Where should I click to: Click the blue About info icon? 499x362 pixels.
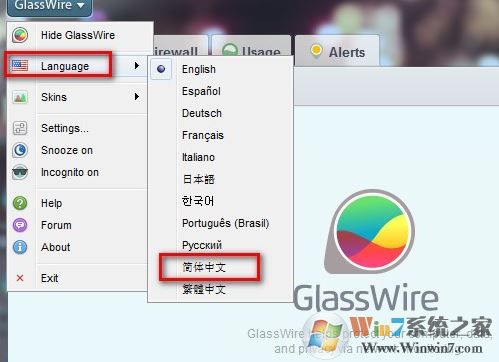(x=20, y=247)
